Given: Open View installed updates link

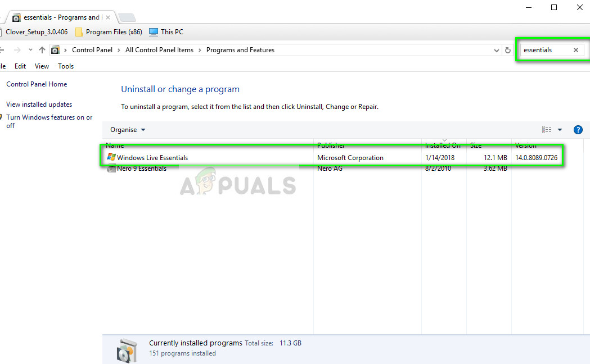Looking at the screenshot, I should (39, 104).
